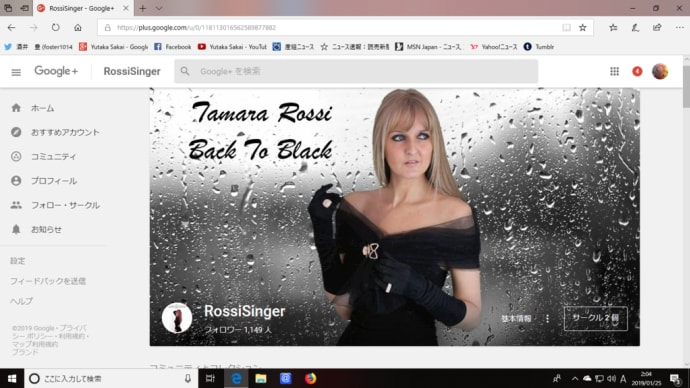Launch Firefox from the taskbar
The image size is (690, 388).
coord(310,378)
